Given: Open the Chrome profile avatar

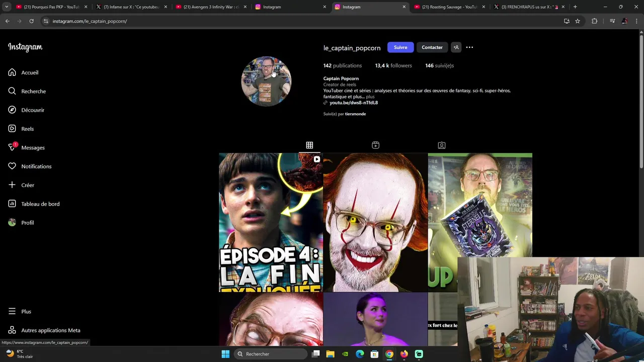Looking at the screenshot, I should 624,21.
